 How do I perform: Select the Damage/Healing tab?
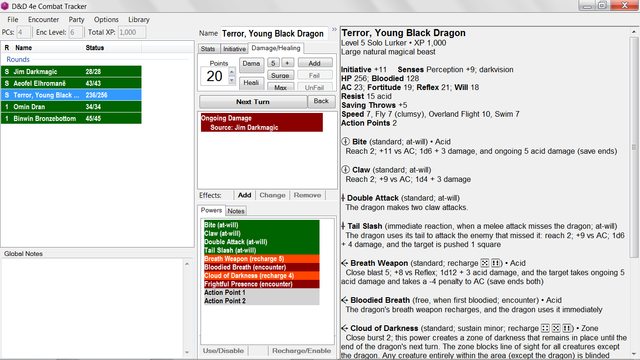276,48
